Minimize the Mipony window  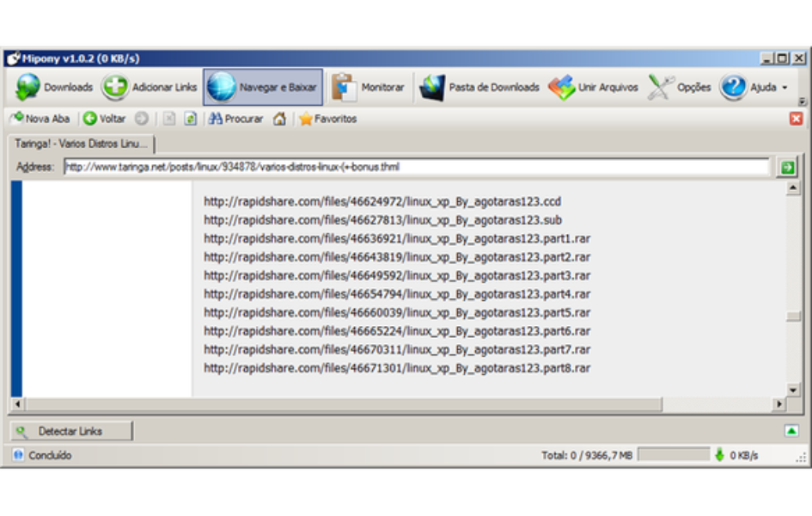click(x=766, y=58)
